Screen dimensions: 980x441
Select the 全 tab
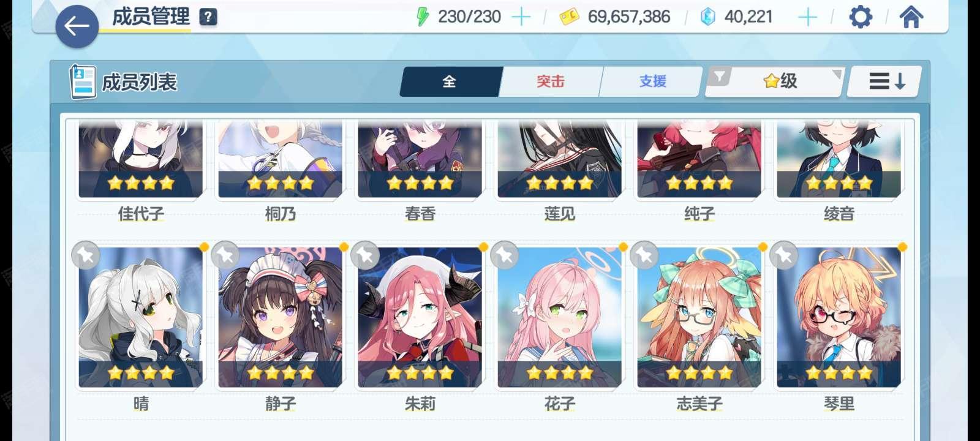tap(450, 81)
